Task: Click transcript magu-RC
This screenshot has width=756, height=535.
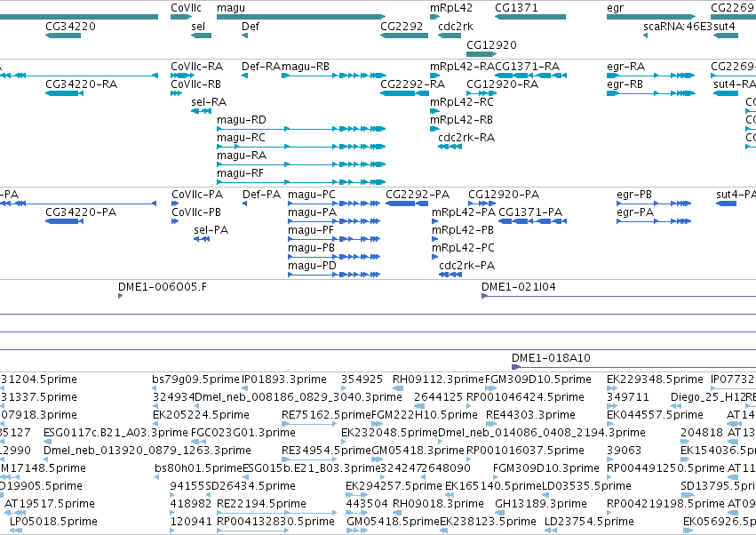Action: pyautogui.click(x=241, y=138)
